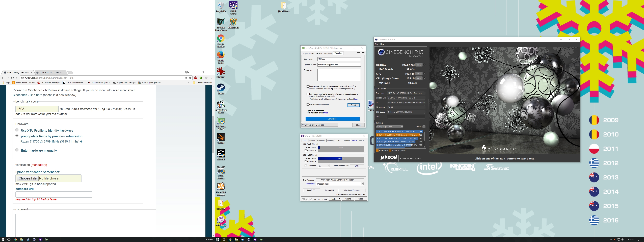Open the CPUID CPU-Z desktop icon
644x242 pixels.
click(233, 8)
